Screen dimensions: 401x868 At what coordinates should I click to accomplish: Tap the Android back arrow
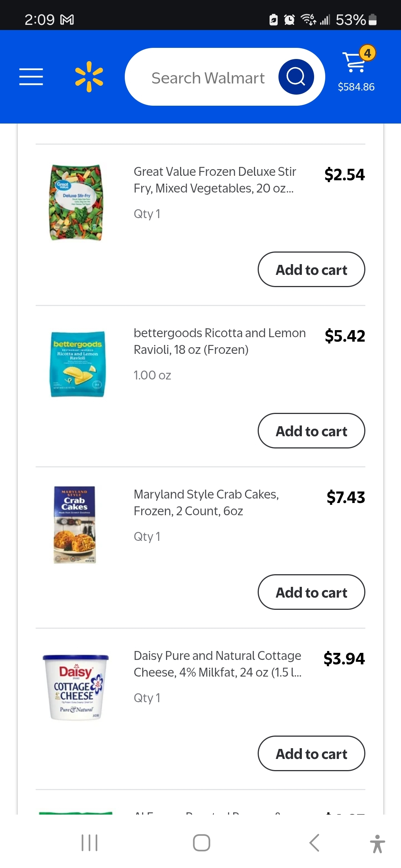coord(314,843)
